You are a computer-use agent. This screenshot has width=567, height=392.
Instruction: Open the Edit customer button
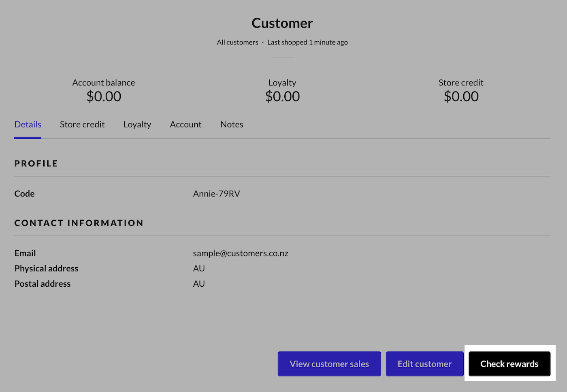(424, 364)
